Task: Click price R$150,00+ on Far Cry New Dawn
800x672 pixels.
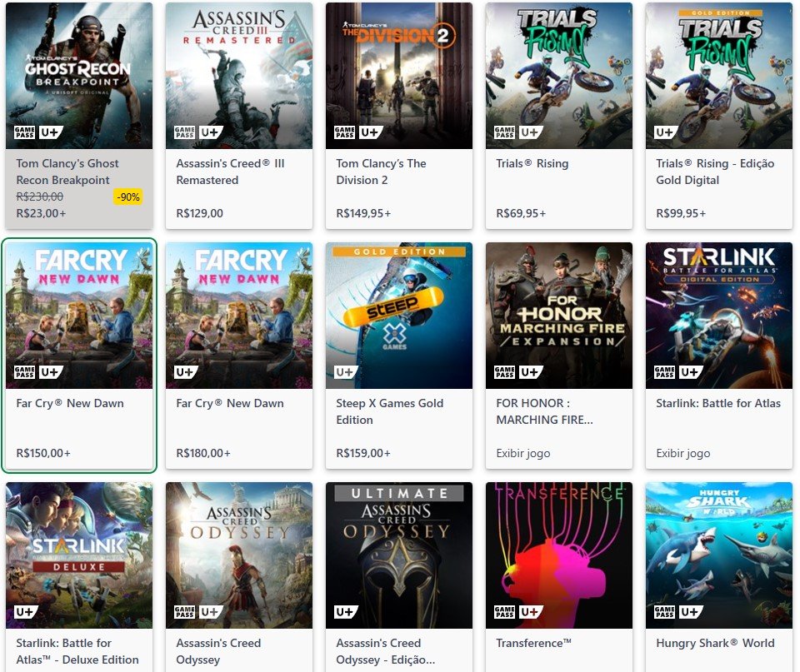Action: click(x=43, y=453)
